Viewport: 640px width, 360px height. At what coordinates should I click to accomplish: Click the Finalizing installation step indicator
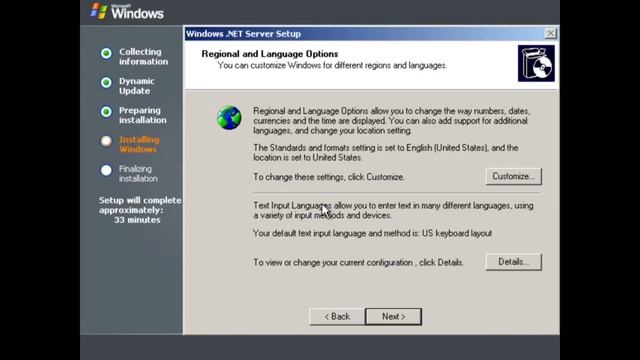pos(106,170)
